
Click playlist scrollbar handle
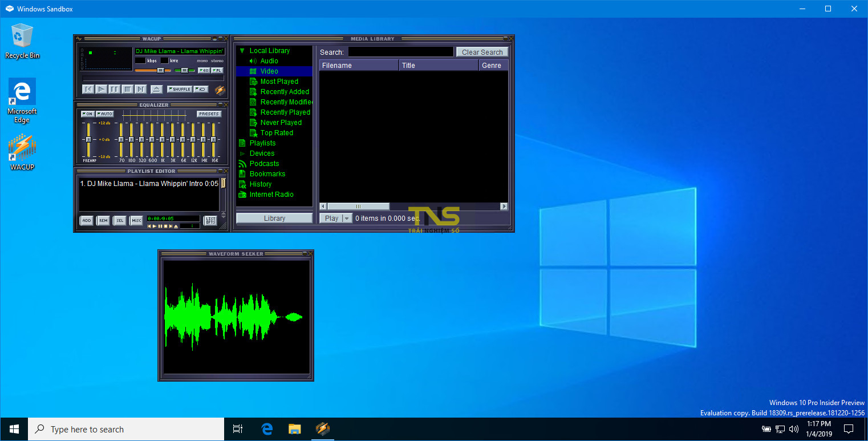click(224, 183)
